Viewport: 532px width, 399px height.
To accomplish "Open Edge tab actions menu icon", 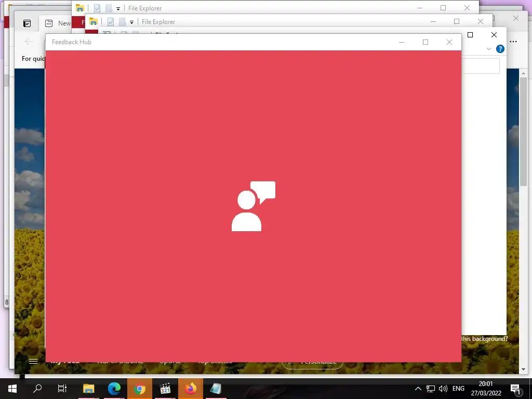I will [x=27, y=23].
